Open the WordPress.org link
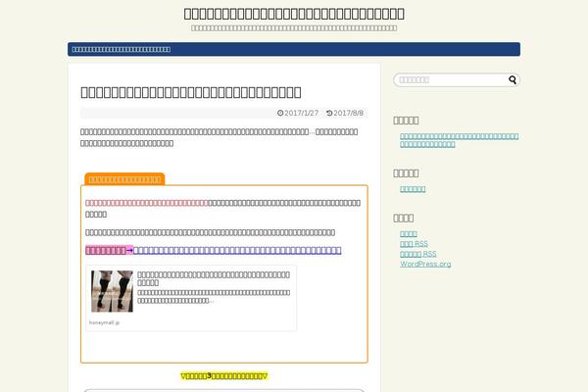Screen dimensions: 588x392 tap(425, 264)
